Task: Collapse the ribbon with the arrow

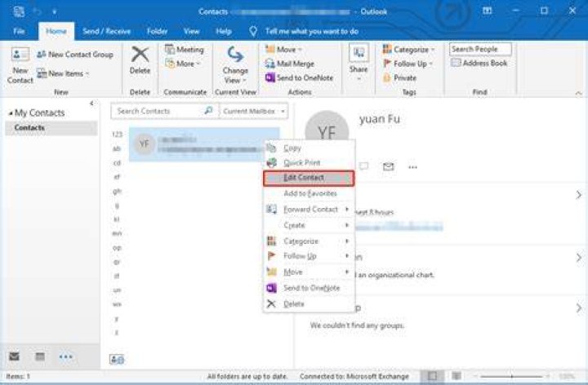Action: coord(579,93)
